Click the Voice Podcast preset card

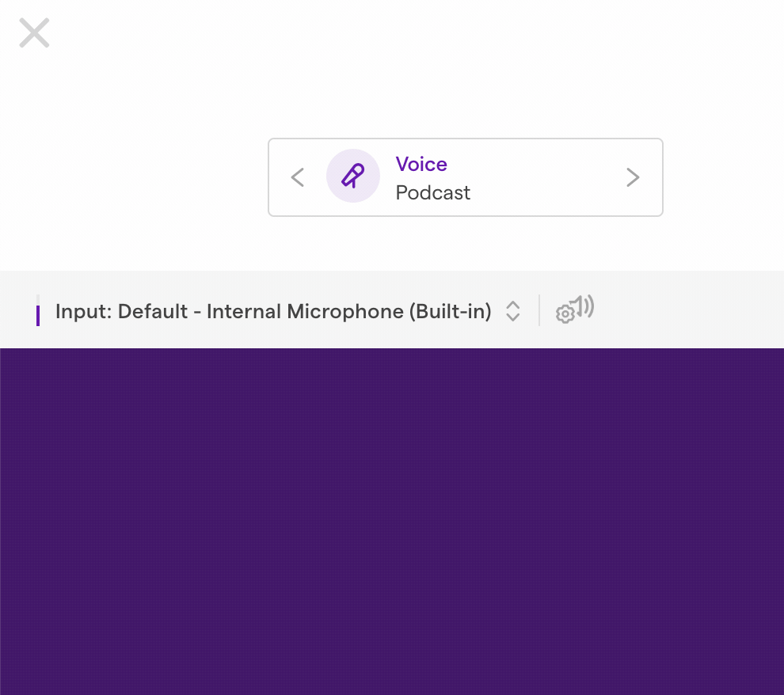click(x=466, y=177)
